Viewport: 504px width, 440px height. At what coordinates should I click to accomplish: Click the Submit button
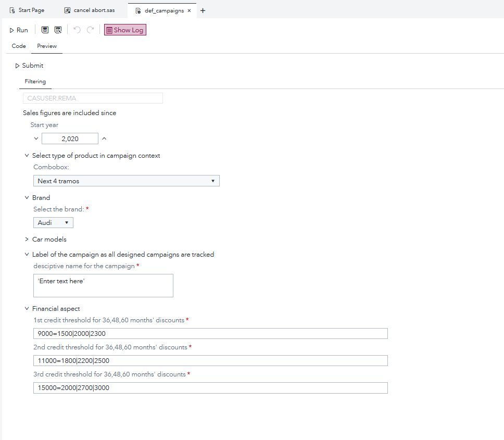point(29,66)
